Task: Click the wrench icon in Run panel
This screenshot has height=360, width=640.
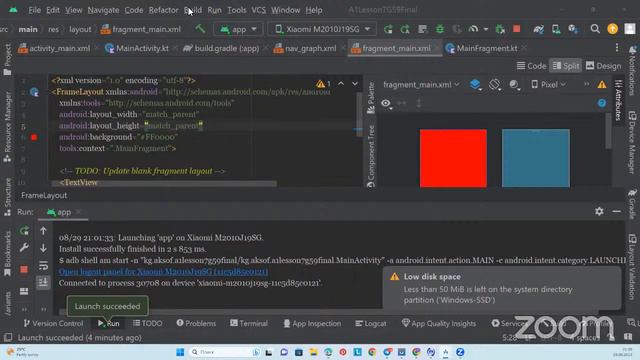Action: (x=24, y=248)
